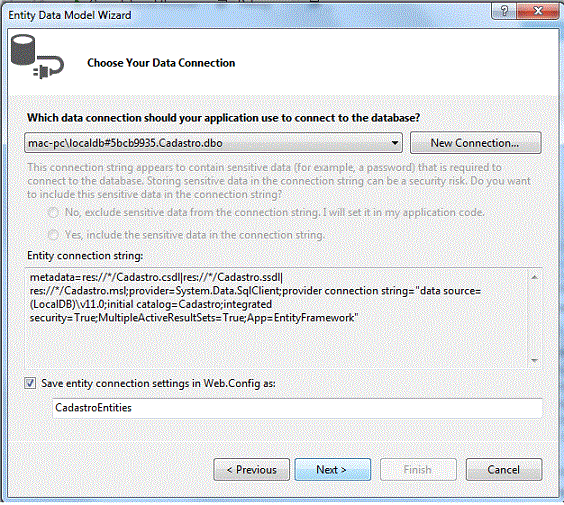564x505 pixels.
Task: Proceed with the Next button
Action: pyautogui.click(x=333, y=469)
